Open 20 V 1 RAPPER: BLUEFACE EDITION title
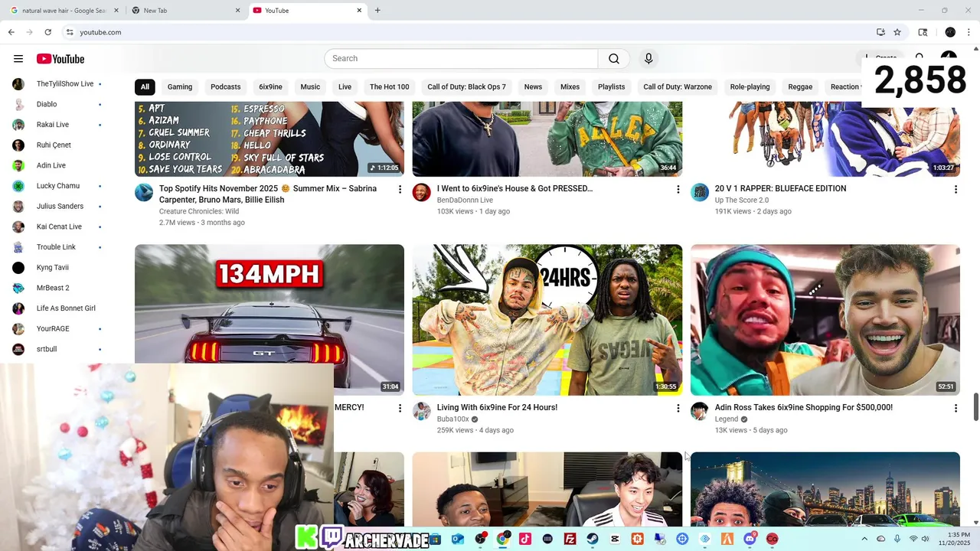This screenshot has width=980, height=551. [x=780, y=189]
